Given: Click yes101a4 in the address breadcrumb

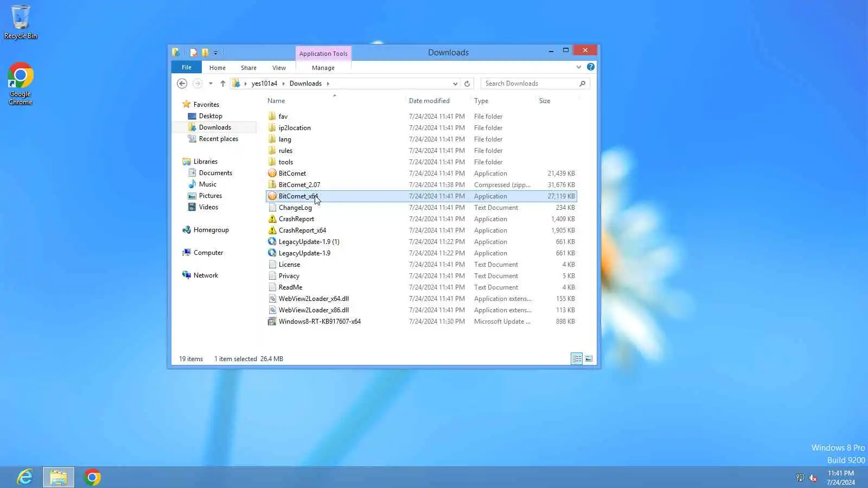Looking at the screenshot, I should (x=264, y=84).
